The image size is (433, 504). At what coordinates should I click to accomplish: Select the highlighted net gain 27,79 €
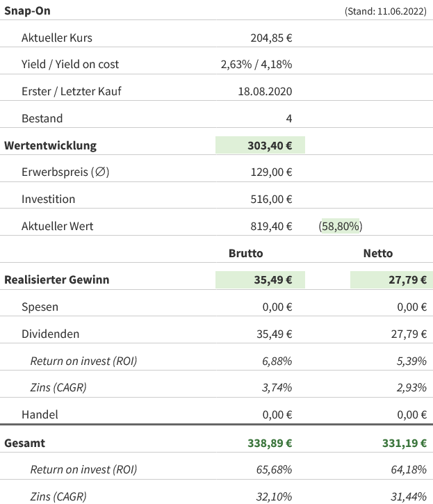pyautogui.click(x=391, y=280)
